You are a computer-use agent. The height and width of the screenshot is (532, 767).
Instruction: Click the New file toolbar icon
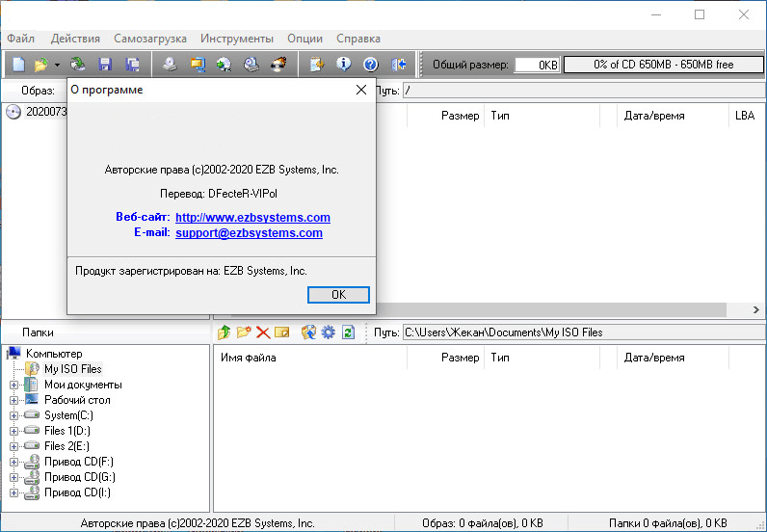click(18, 65)
